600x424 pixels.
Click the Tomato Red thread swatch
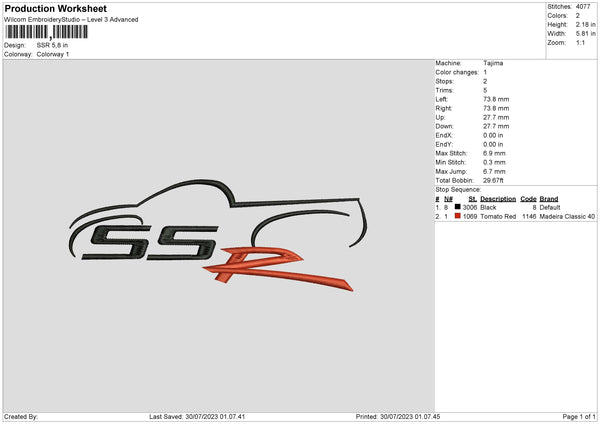(x=458, y=216)
